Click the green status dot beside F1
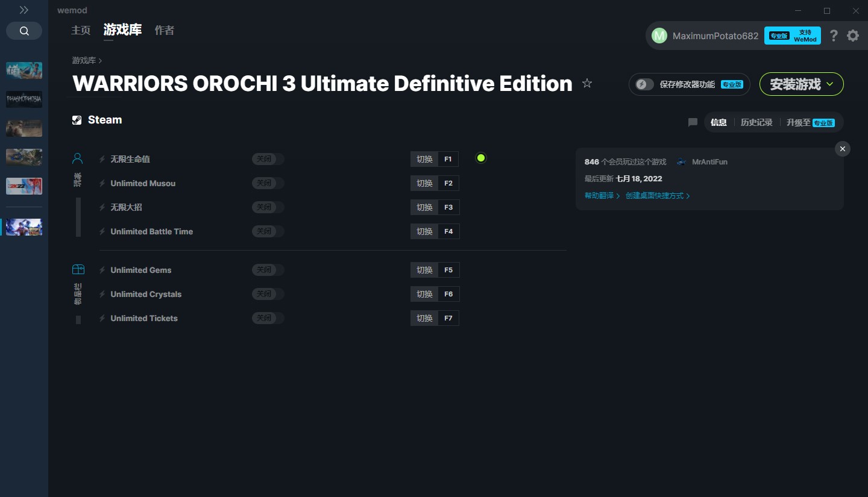 (480, 158)
